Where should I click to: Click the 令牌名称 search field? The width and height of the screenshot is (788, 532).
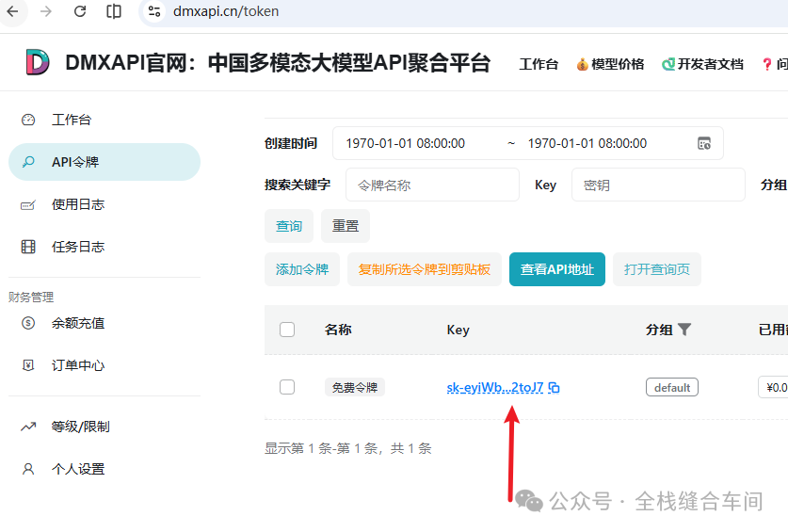point(432,185)
